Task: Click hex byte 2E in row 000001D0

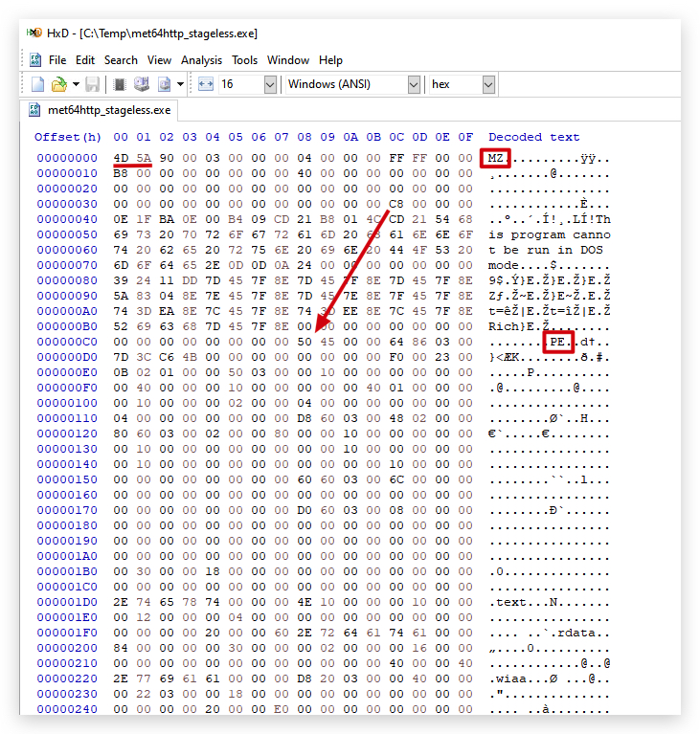Action: [121, 602]
